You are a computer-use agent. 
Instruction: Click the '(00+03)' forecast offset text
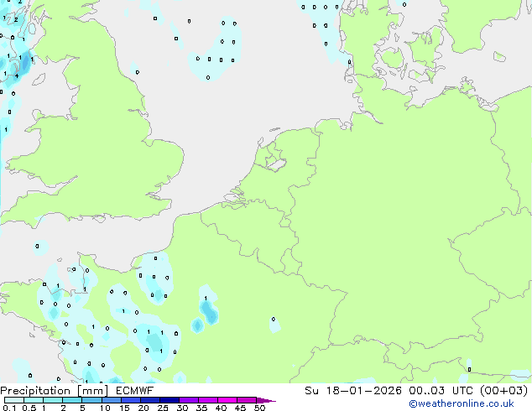pos(504,391)
